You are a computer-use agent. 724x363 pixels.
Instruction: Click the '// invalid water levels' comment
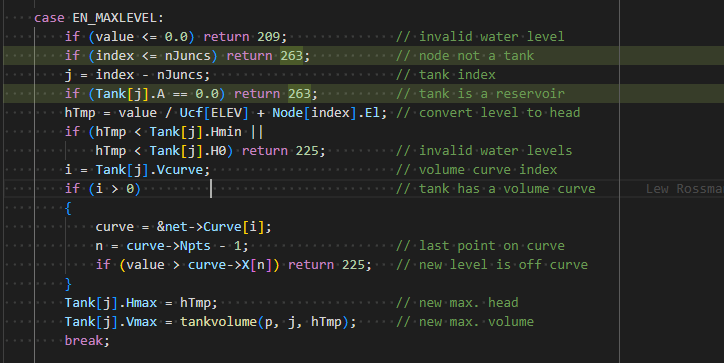[484, 151]
